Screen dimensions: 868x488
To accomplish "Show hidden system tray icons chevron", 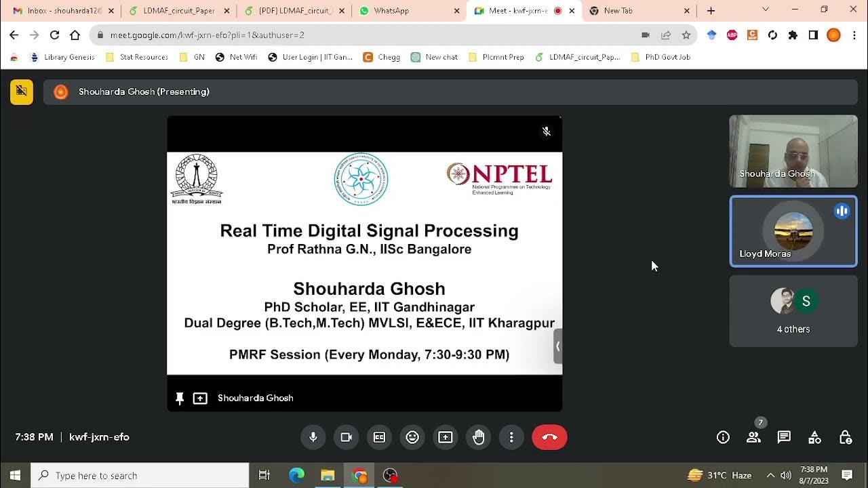I will 770,475.
